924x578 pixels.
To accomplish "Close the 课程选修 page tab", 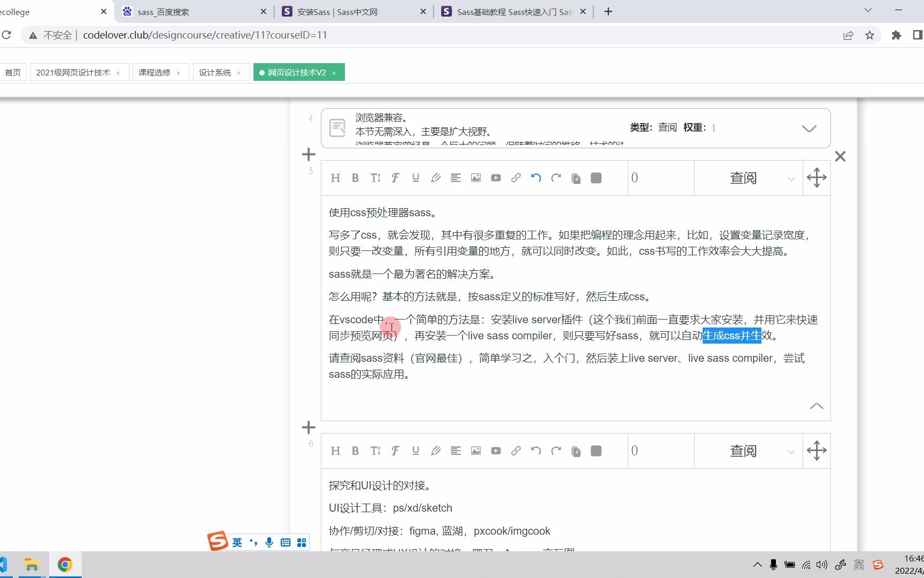I will 179,73.
